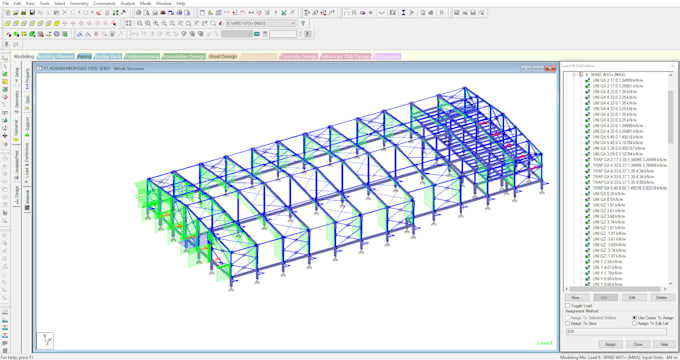The width and height of the screenshot is (680, 360).
Task: Click the Delete button in the Load dialog
Action: [662, 298]
